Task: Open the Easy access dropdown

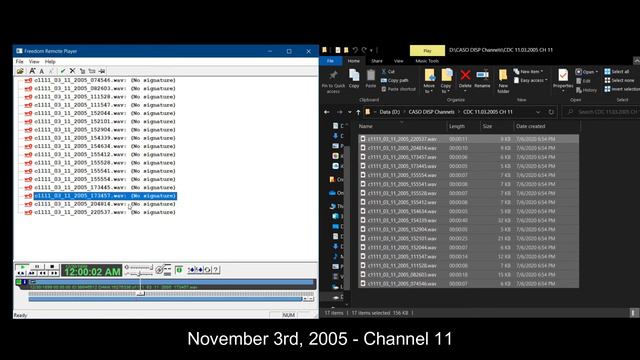Action: coord(531,80)
